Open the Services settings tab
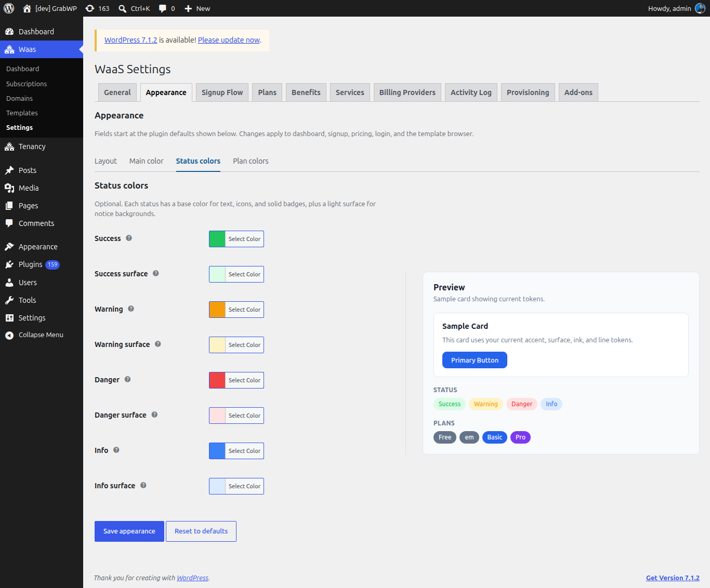 click(x=350, y=92)
